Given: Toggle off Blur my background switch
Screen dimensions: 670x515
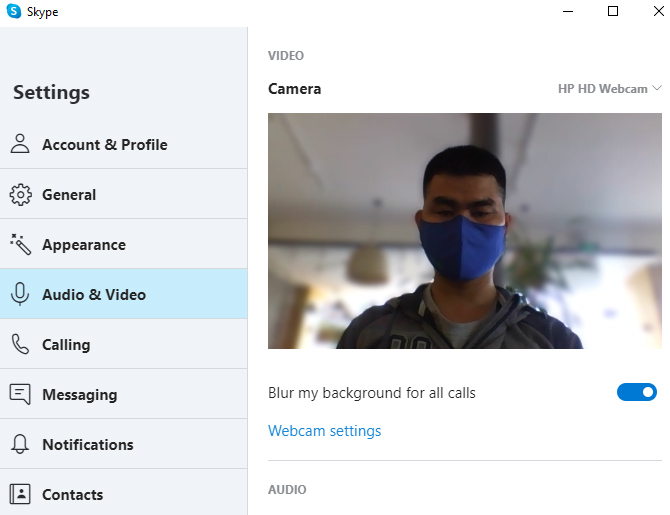Looking at the screenshot, I should pyautogui.click(x=636, y=392).
